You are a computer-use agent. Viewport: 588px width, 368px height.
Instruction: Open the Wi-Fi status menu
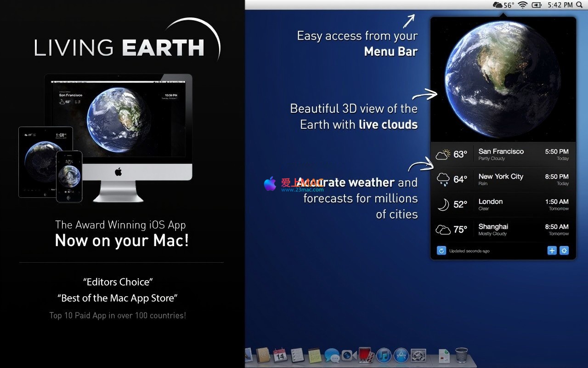(x=522, y=5)
